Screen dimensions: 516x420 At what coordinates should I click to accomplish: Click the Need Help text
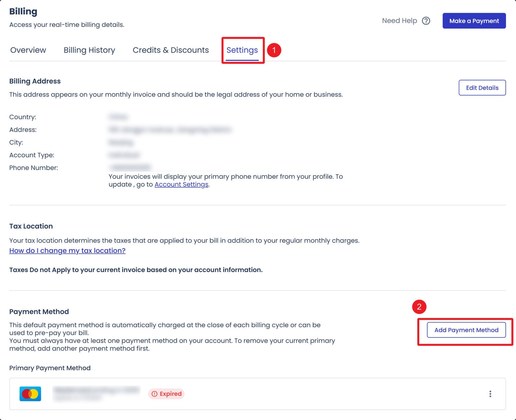point(399,21)
